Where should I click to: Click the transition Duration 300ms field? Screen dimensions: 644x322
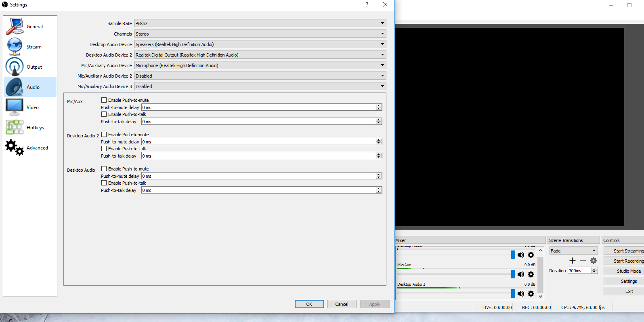click(x=580, y=271)
